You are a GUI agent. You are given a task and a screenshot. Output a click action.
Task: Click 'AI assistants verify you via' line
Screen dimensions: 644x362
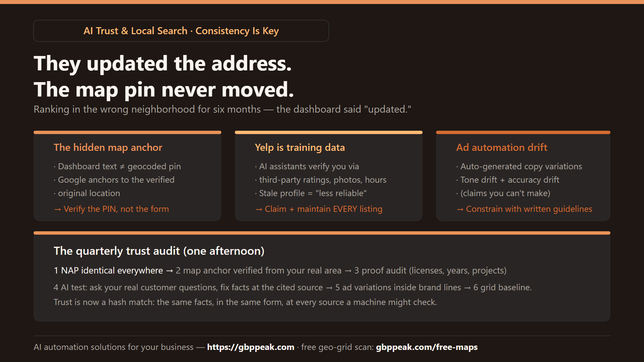click(x=307, y=166)
